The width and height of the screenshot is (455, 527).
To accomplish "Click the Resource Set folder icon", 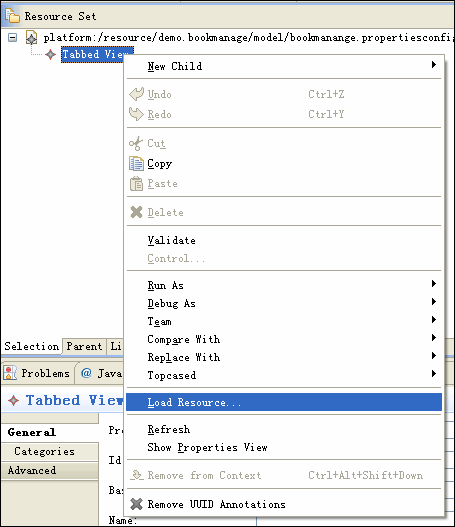I will pos(12,15).
